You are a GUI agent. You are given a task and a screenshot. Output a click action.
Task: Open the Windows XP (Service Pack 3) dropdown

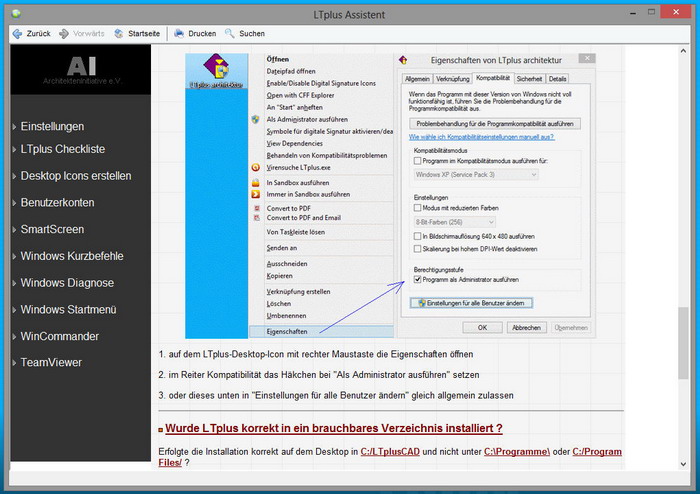[476, 174]
